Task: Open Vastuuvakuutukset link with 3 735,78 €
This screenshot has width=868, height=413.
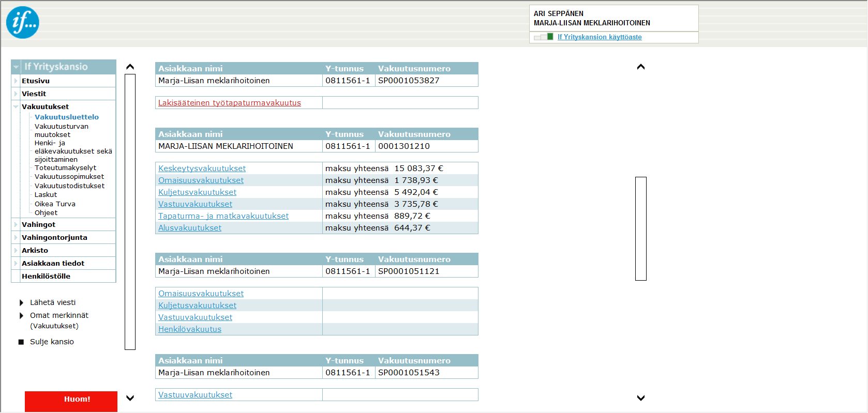Action: click(x=195, y=204)
